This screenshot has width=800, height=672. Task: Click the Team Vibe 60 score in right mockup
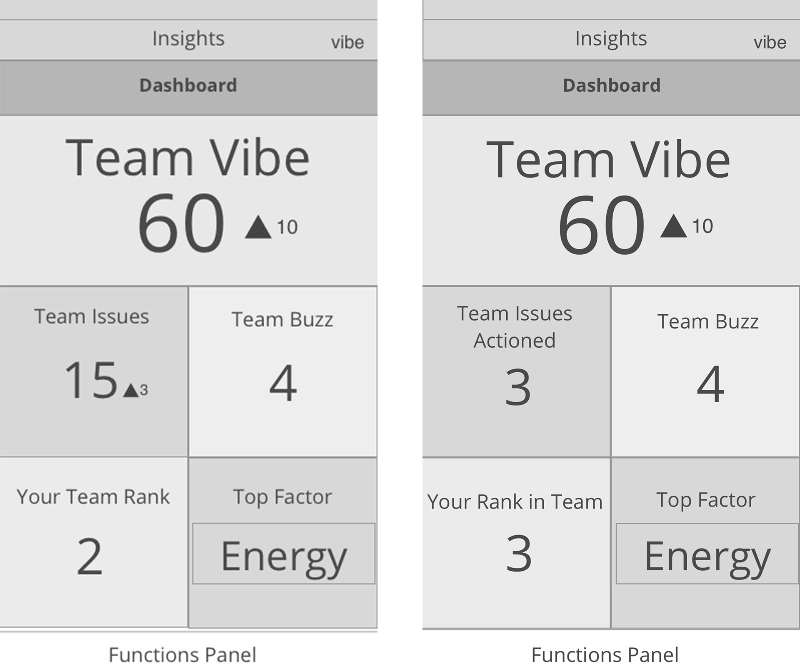tap(601, 225)
